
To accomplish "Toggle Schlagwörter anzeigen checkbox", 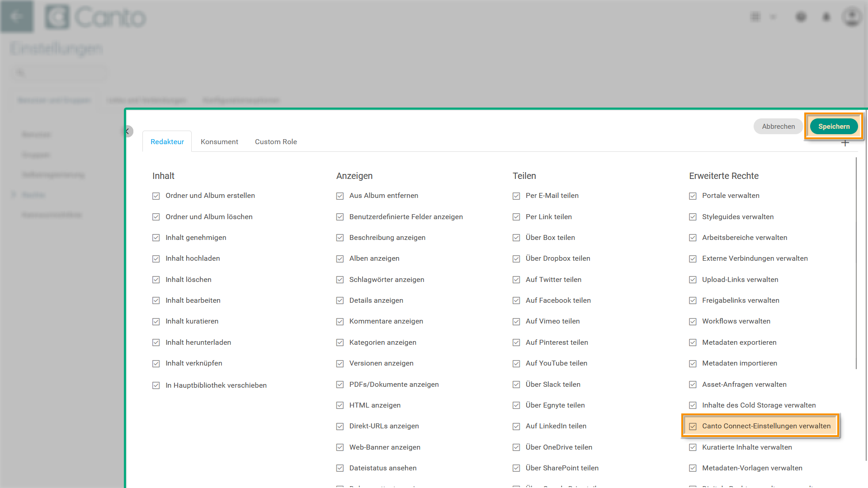I will [340, 280].
